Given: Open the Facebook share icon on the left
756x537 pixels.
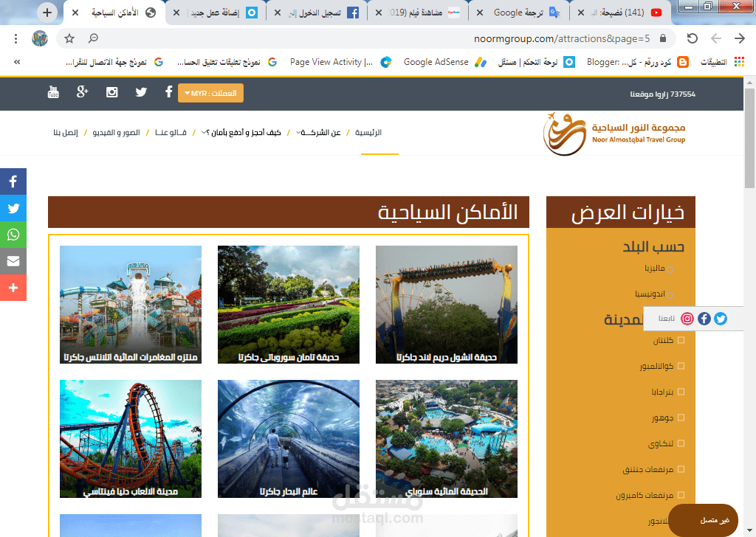Looking at the screenshot, I should pyautogui.click(x=13, y=181).
